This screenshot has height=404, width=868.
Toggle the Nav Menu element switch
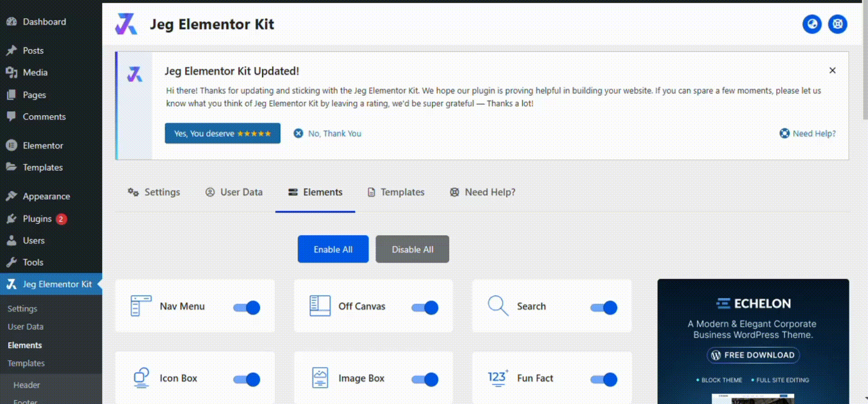click(x=247, y=308)
